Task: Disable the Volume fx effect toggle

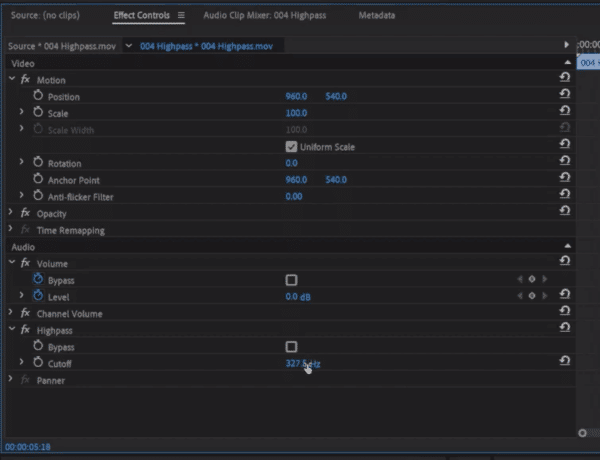Action: (x=25, y=263)
